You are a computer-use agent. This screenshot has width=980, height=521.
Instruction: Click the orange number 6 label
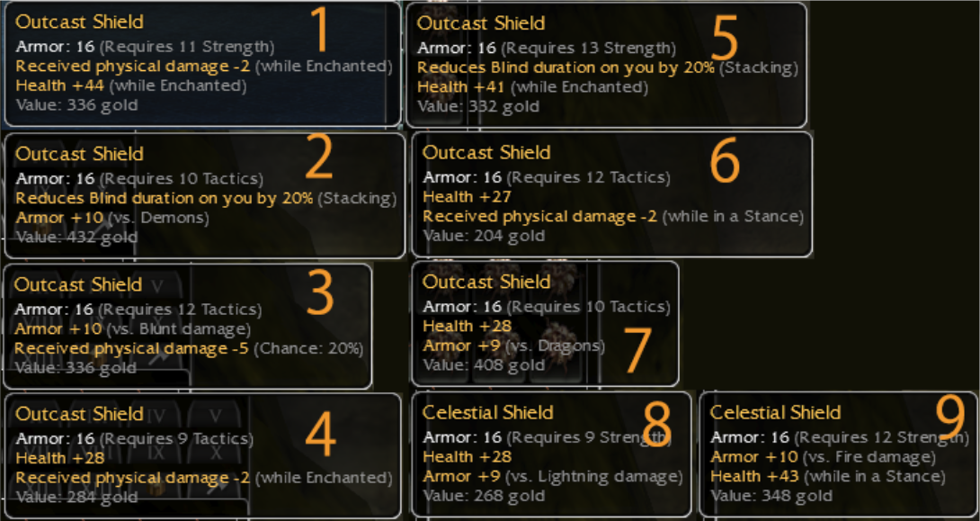724,162
